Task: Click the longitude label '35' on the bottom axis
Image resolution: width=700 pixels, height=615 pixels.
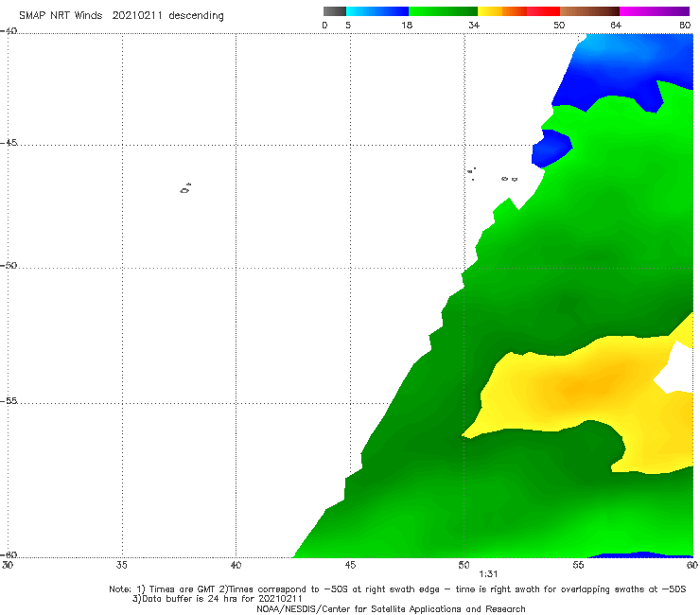Action: (x=122, y=566)
